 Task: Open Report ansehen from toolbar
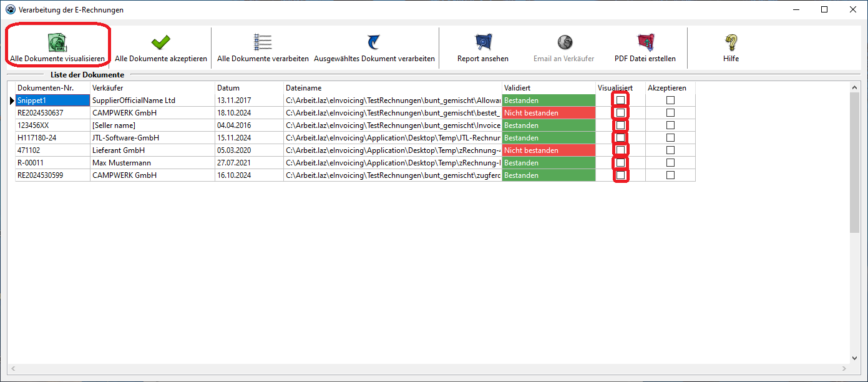482,42
